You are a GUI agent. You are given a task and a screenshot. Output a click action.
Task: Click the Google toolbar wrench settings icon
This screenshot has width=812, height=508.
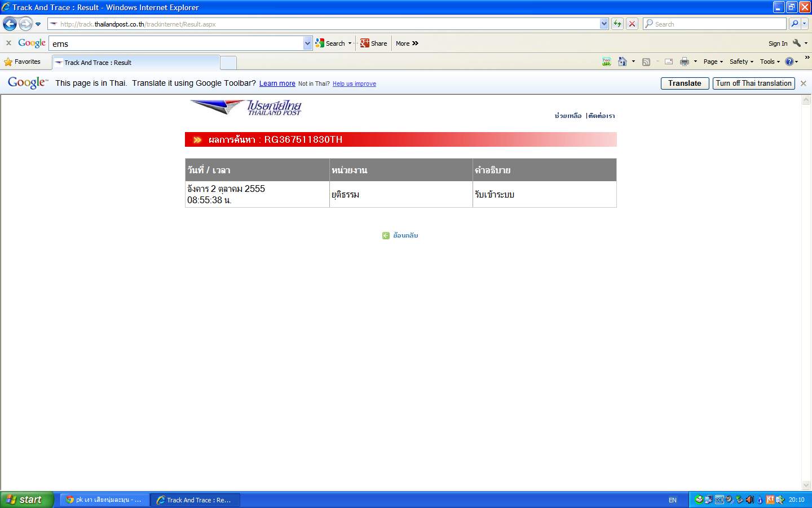(797, 43)
